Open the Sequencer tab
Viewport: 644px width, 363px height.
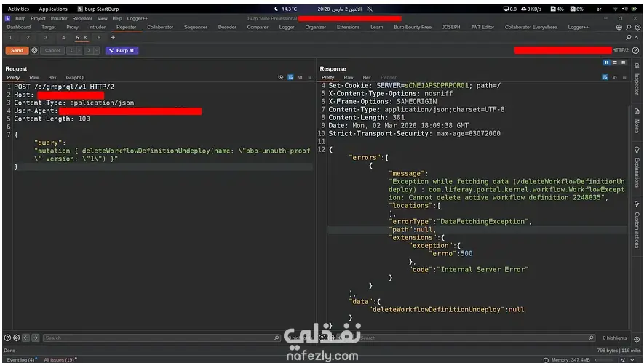(196, 27)
